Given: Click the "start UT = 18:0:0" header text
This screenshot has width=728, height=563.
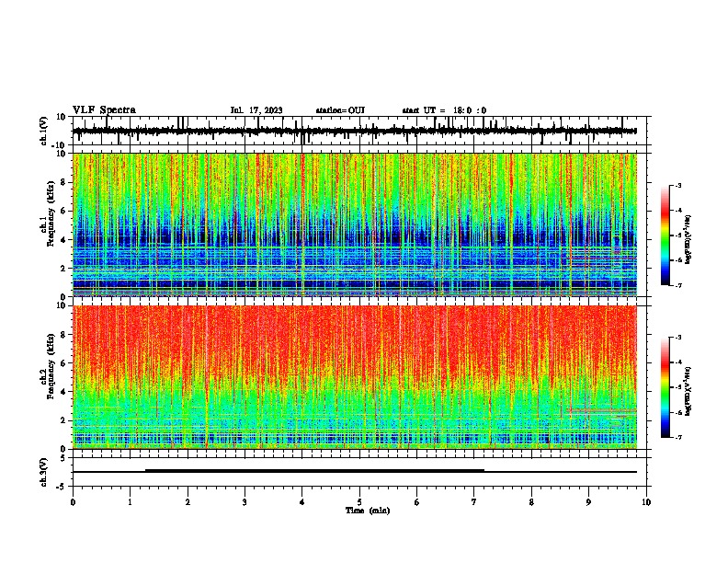Looking at the screenshot, I should point(444,110).
